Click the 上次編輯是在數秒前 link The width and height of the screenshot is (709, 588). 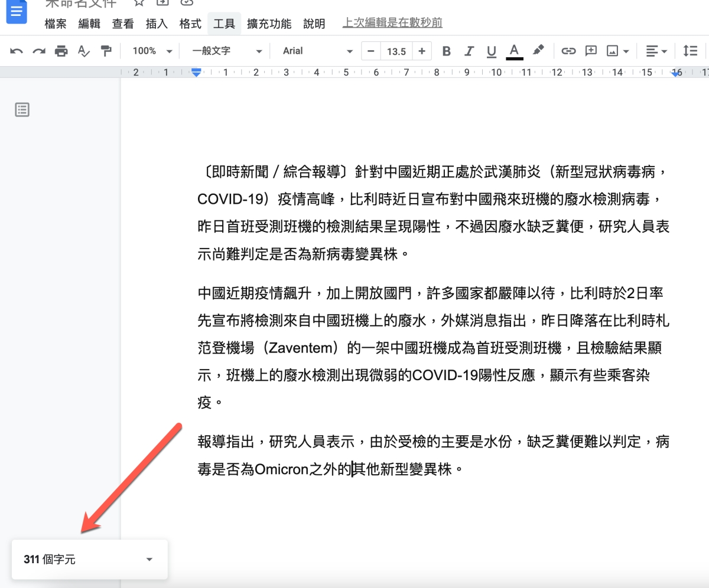point(392,23)
